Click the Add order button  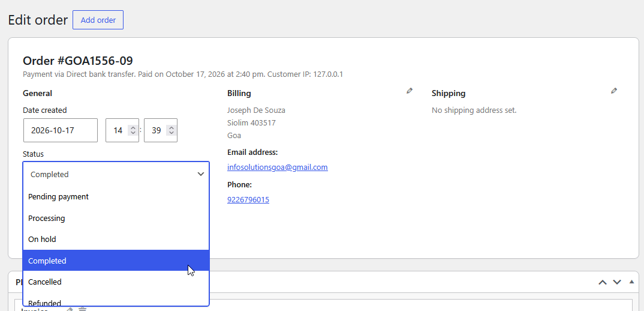(x=98, y=20)
